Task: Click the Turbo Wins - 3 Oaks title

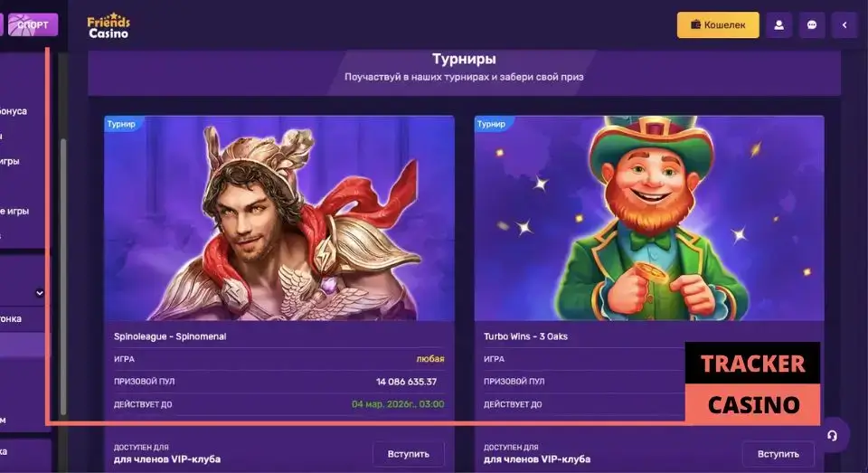Action: coord(525,336)
